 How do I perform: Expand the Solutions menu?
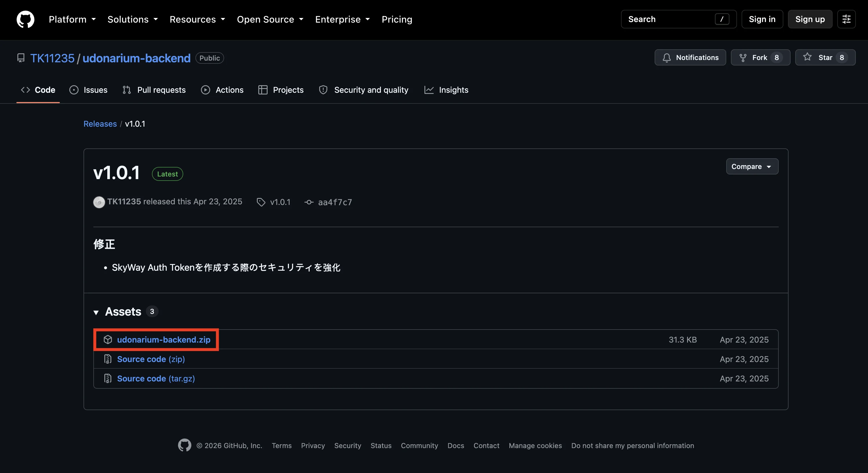(x=132, y=19)
